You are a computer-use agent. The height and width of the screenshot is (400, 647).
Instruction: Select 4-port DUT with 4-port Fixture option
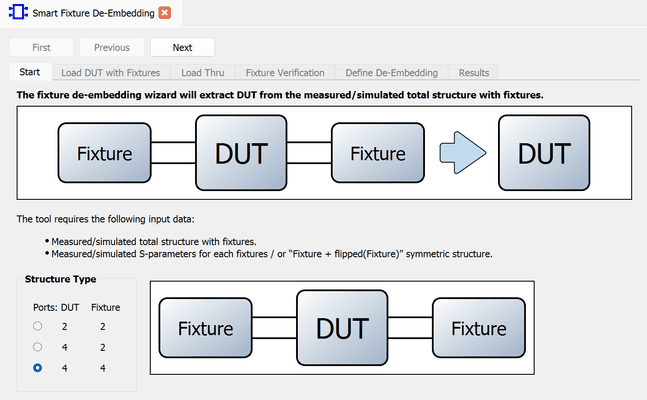coord(38,368)
